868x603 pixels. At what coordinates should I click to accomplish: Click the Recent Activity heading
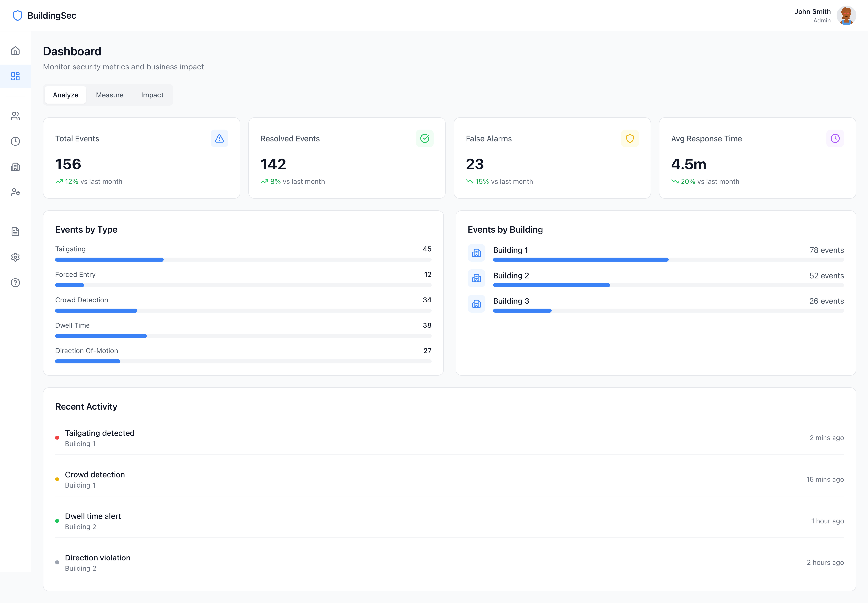86,407
